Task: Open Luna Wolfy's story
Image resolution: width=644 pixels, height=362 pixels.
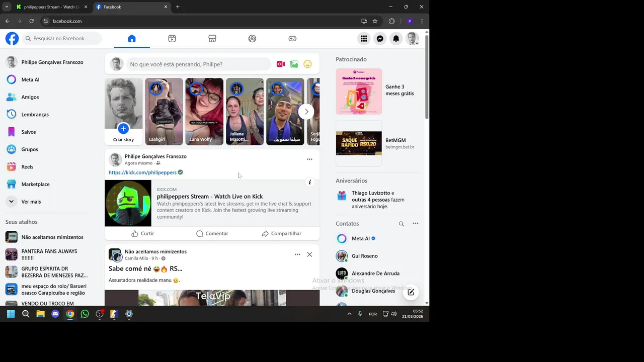Action: click(204, 112)
